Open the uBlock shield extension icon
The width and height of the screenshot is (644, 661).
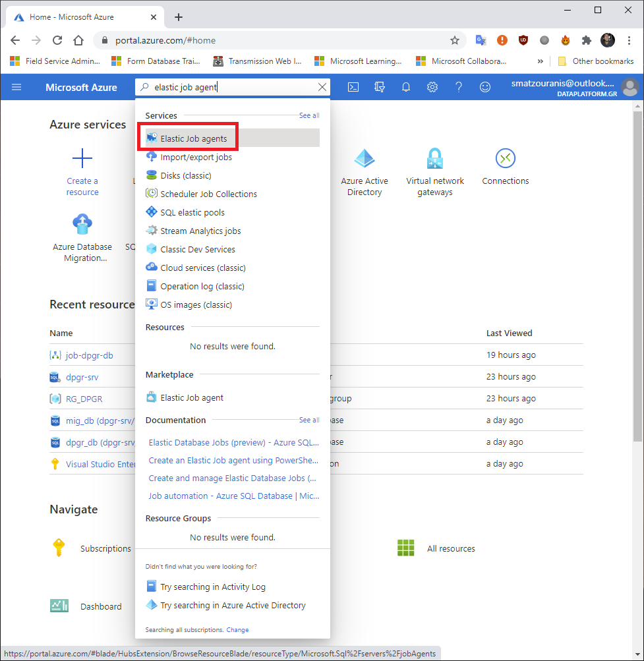pos(523,40)
